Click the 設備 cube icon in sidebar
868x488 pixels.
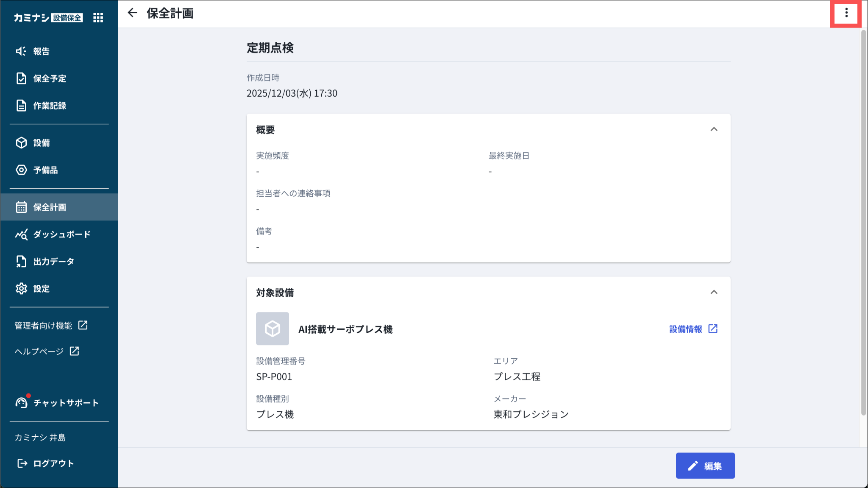pyautogui.click(x=21, y=143)
